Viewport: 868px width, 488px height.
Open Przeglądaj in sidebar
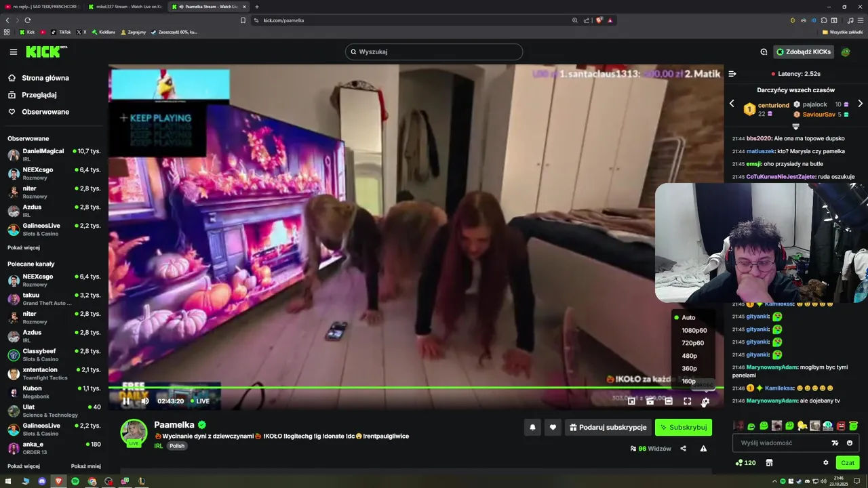tap(33, 95)
